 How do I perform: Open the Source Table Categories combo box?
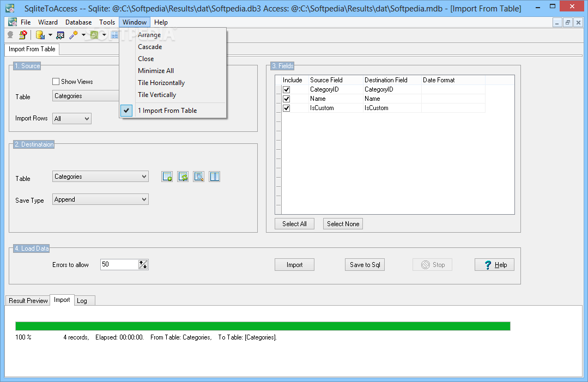tap(86, 96)
